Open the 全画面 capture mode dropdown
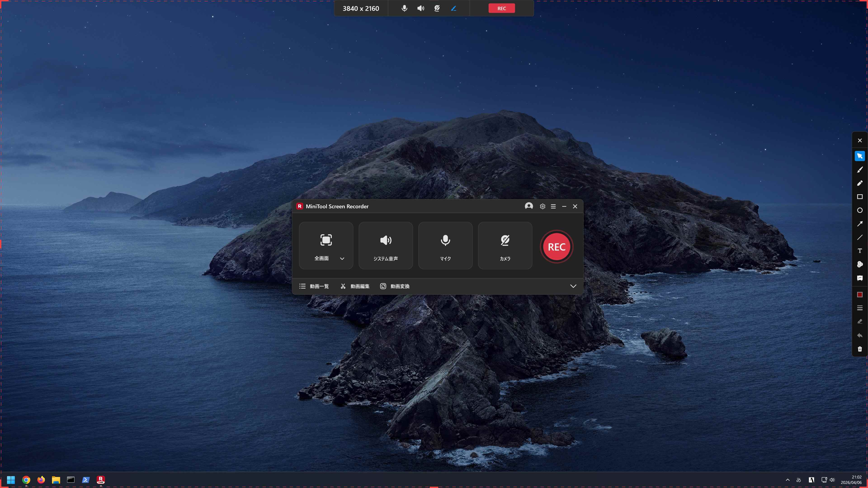Viewport: 868px width, 488px height. click(x=342, y=259)
